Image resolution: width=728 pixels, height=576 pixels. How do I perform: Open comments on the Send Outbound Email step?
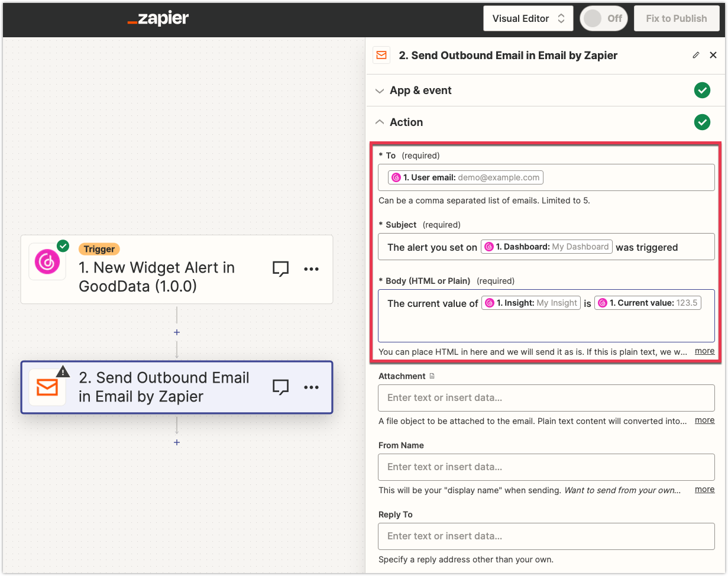(x=280, y=387)
